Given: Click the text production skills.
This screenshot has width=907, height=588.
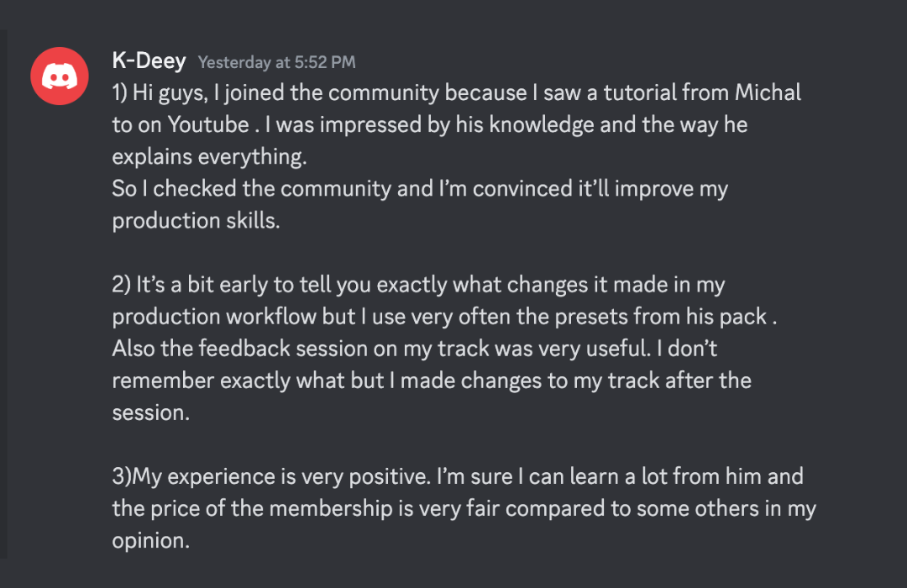Looking at the screenshot, I should tap(196, 221).
